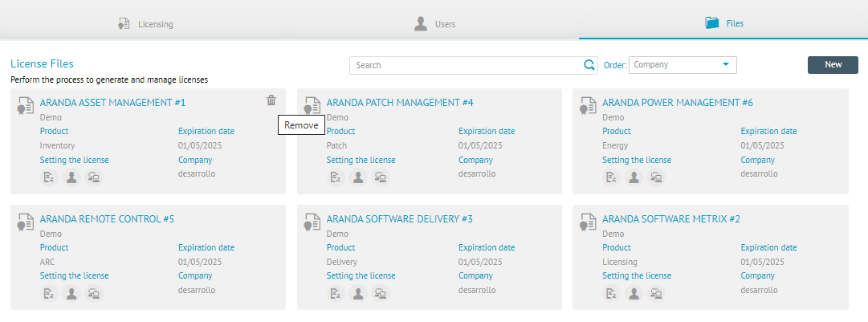Click the Delivery product value
Viewport: 868px width, 322px height.
[341, 263]
